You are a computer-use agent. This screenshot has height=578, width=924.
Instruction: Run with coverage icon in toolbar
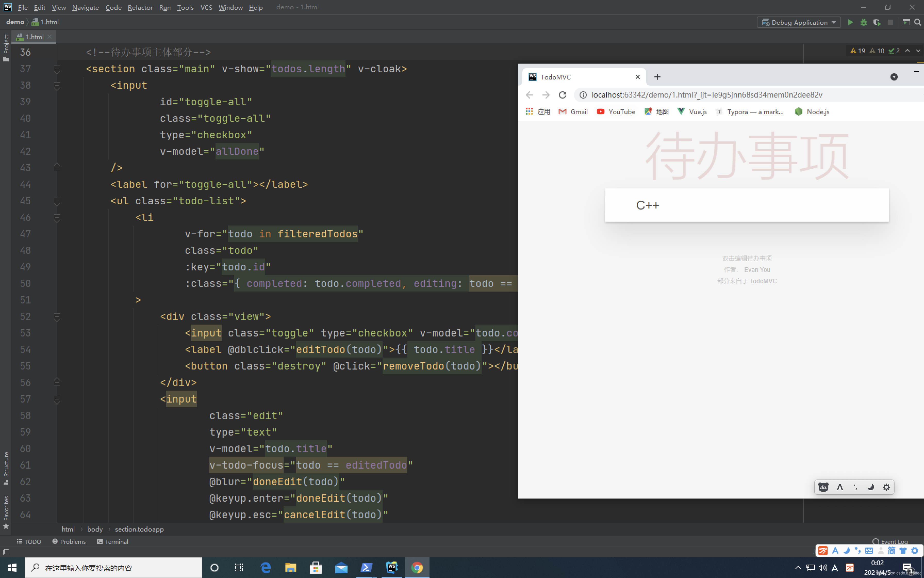tap(877, 22)
